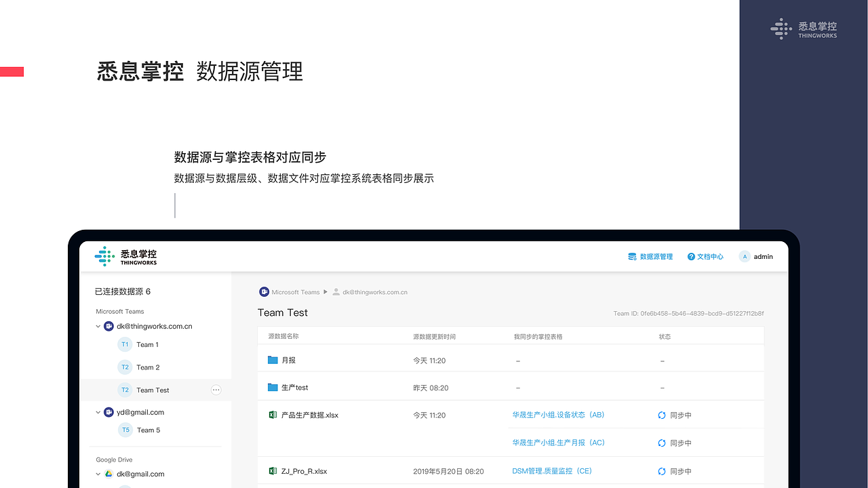Open the DSM管理.质量监控 (CE) table link
The image size is (868, 488).
(x=552, y=470)
